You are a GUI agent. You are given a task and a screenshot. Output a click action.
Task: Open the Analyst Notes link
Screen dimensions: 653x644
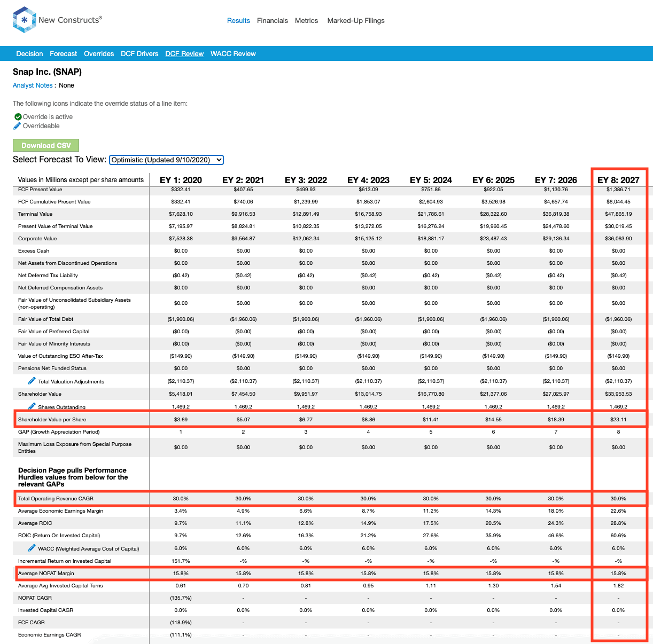[x=33, y=85]
